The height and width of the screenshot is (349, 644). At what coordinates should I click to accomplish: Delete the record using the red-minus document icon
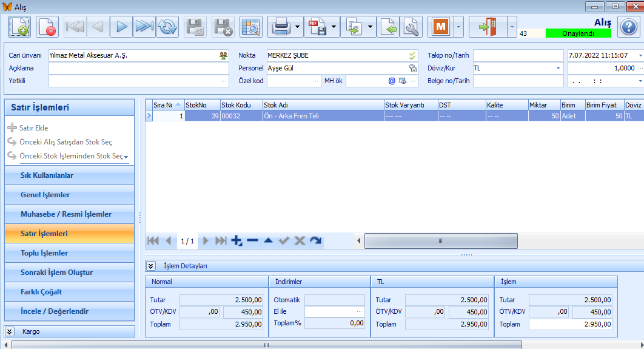click(x=47, y=27)
